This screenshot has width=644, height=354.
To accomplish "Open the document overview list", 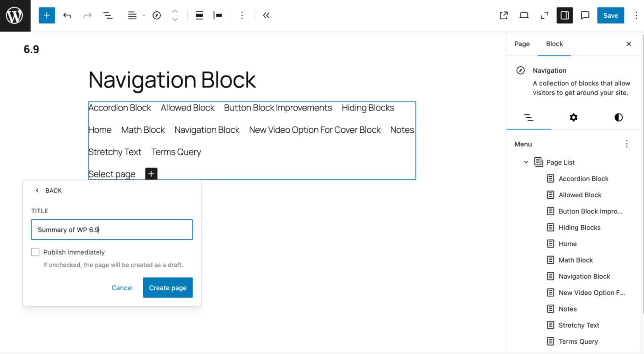I will pos(108,15).
